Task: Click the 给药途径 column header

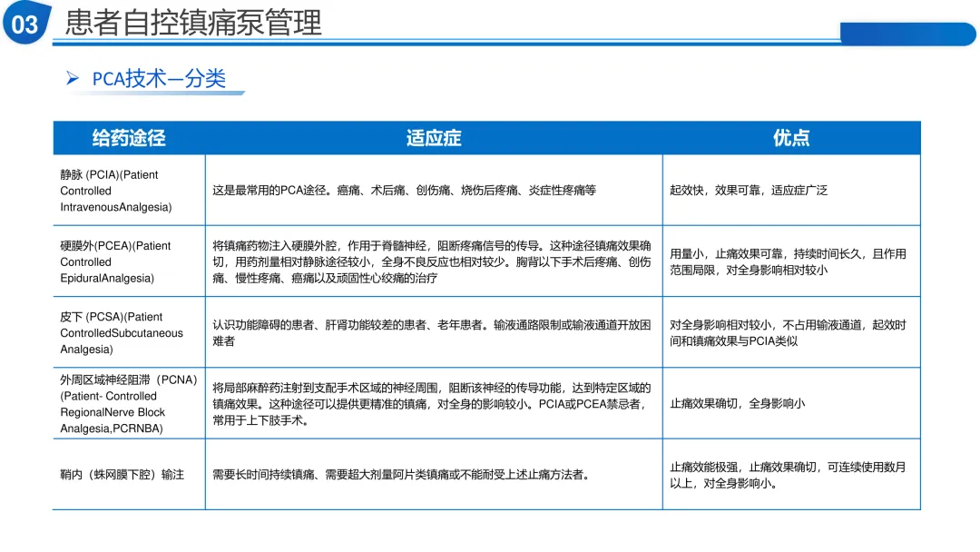Action: pos(129,137)
